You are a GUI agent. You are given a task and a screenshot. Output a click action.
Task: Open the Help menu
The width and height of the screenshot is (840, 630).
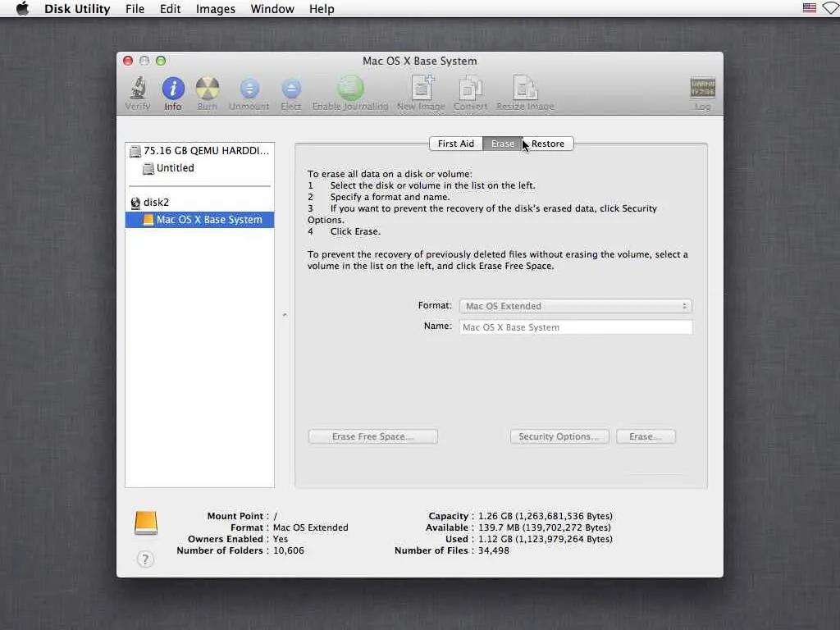click(322, 8)
